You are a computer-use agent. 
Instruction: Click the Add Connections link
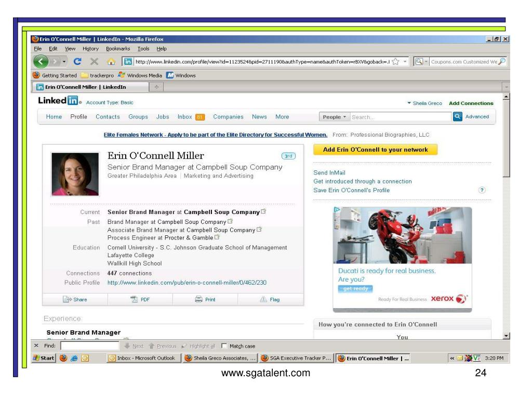(471, 103)
